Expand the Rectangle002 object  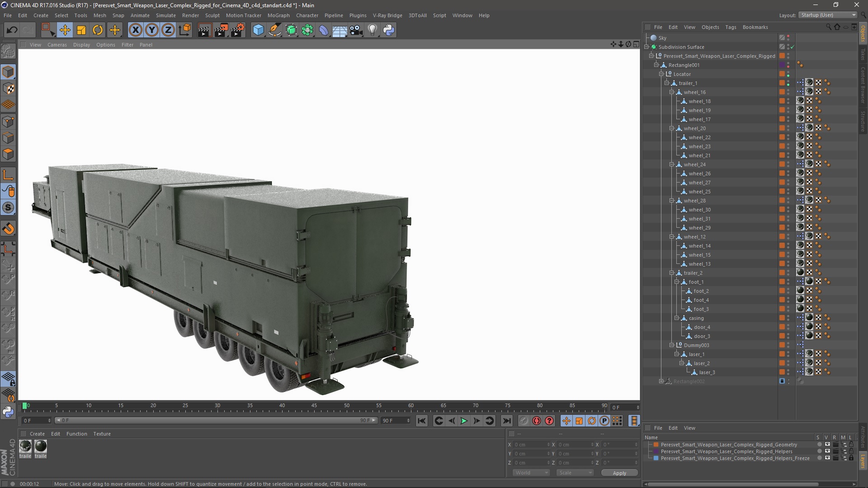661,381
